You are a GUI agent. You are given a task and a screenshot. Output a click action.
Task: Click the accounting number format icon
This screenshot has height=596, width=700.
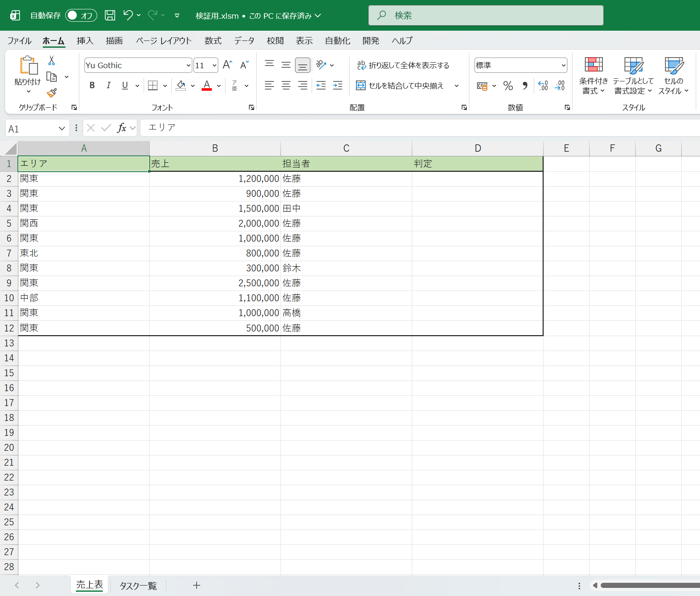pos(482,86)
